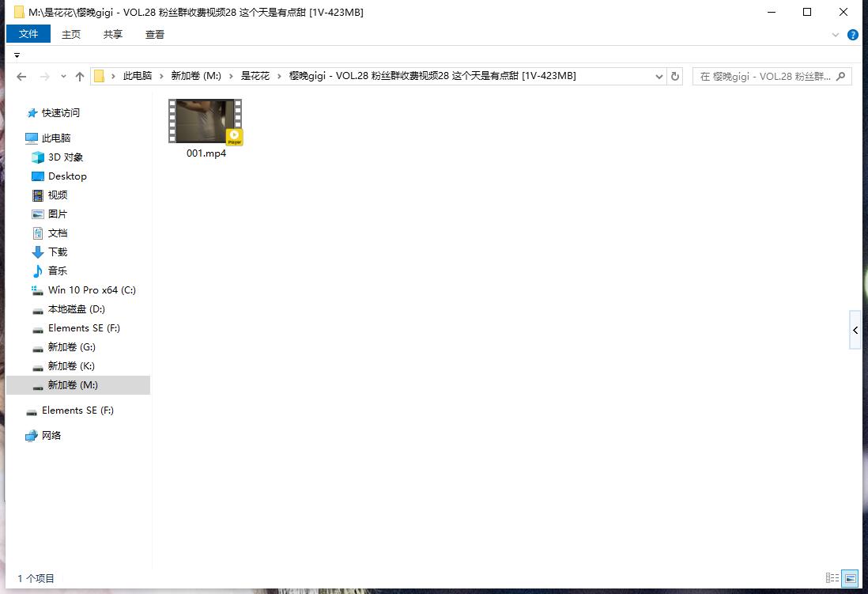This screenshot has height=594, width=868.
Task: Minimize the Explorer window
Action: [x=772, y=12]
